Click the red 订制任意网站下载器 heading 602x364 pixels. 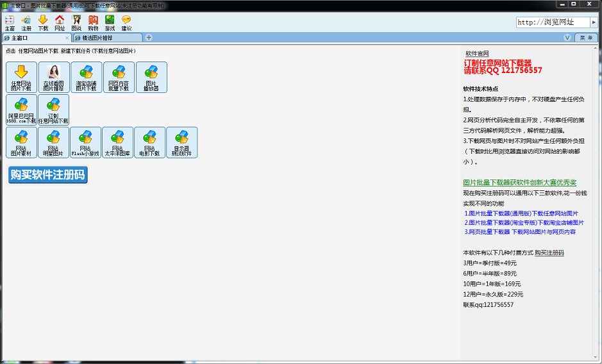498,63
